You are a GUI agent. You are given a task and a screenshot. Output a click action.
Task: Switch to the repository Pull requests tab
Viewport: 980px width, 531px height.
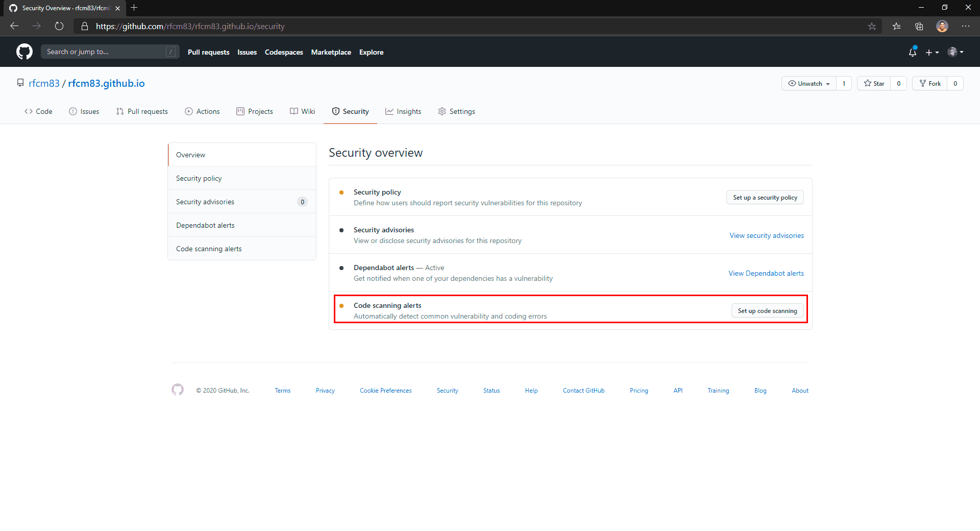[142, 111]
